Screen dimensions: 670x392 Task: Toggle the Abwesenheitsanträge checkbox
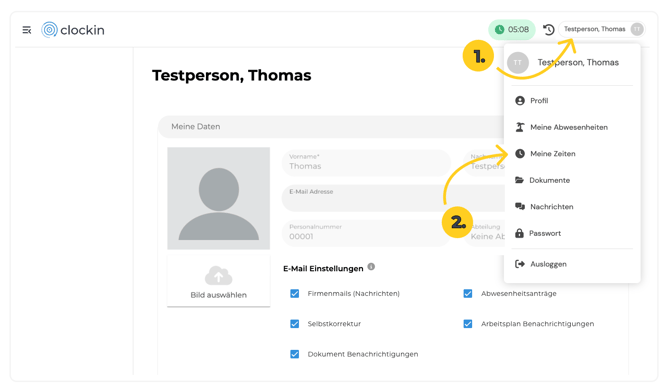[x=468, y=293]
